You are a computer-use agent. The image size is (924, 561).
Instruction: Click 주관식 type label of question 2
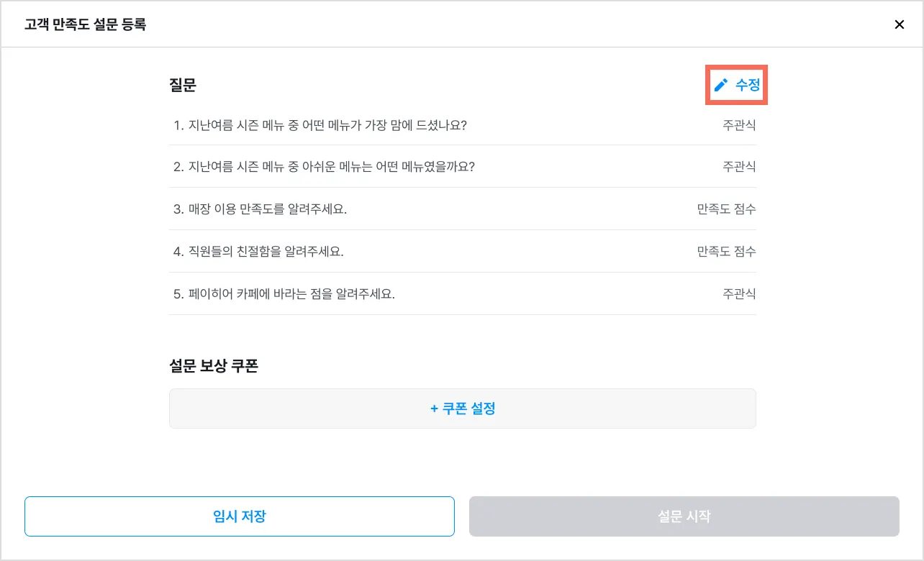(739, 167)
